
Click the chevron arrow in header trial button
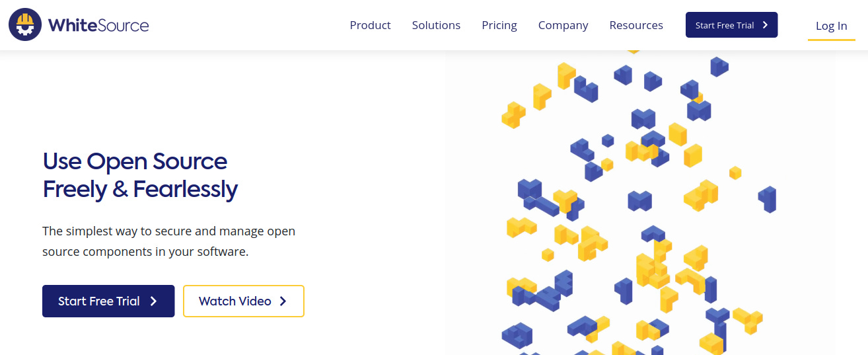(766, 25)
